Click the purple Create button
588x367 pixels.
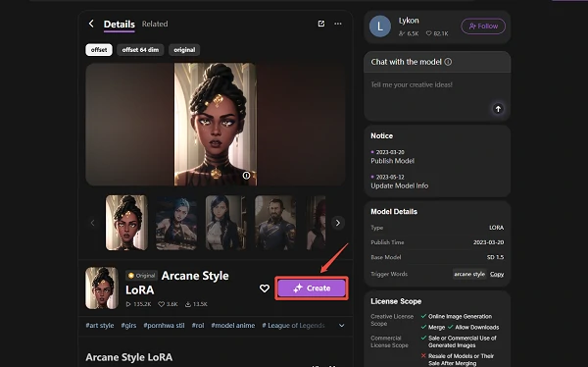click(x=312, y=288)
